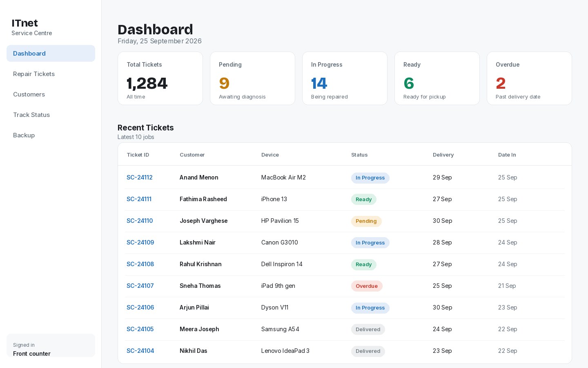Click the Pending badge for HP Pavilion 15
This screenshot has height=368, width=588.
click(x=366, y=221)
